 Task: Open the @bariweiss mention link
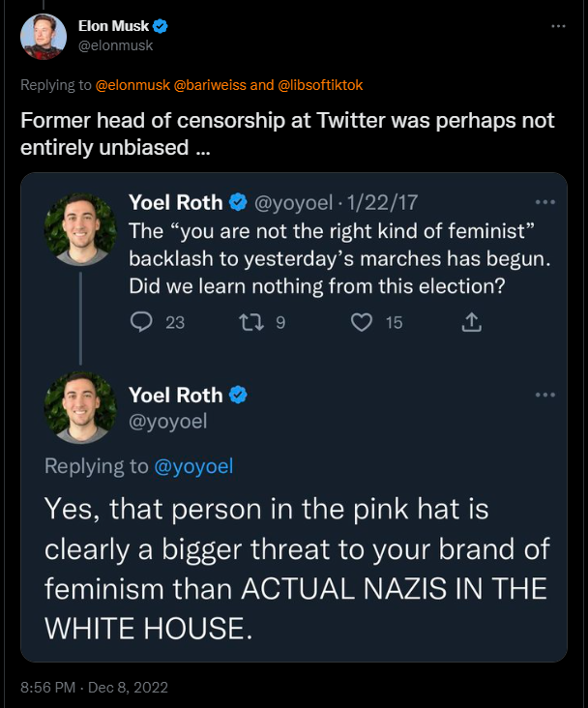(x=211, y=85)
